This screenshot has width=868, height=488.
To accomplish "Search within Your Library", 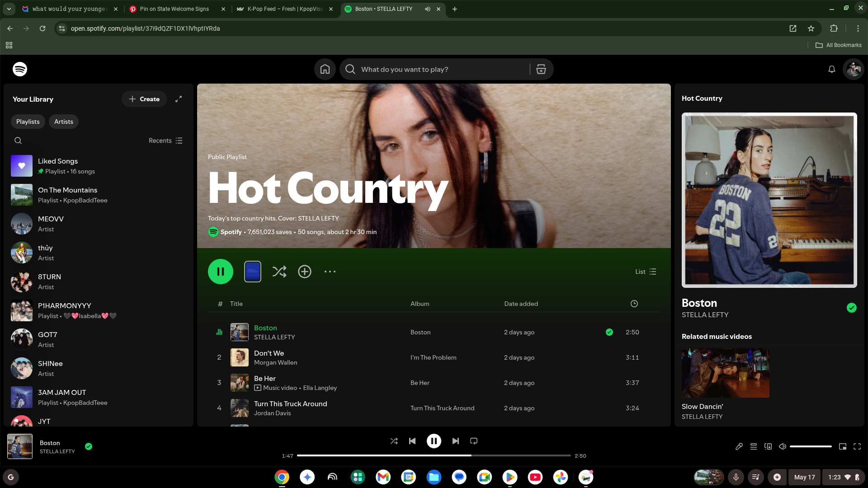I will point(18,141).
